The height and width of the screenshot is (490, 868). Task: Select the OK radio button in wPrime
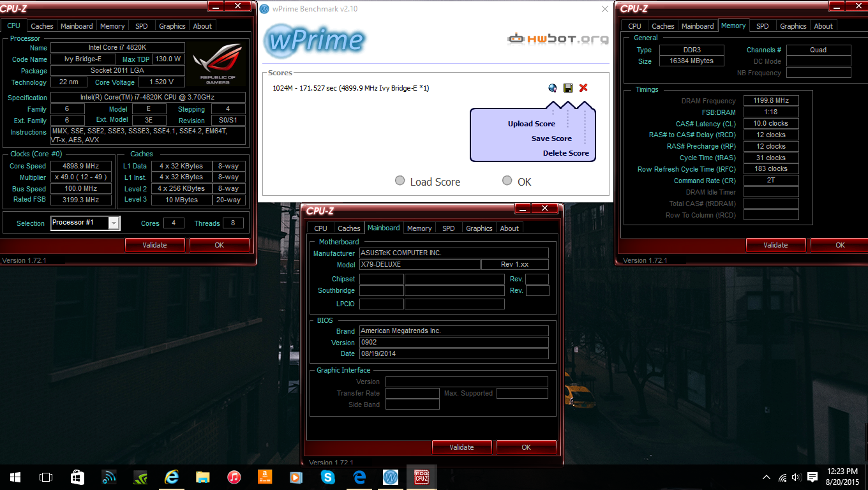(507, 181)
